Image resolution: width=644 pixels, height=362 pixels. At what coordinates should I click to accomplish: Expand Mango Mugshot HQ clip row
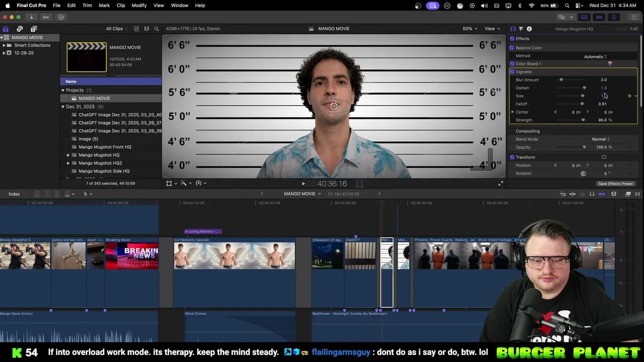point(68,155)
